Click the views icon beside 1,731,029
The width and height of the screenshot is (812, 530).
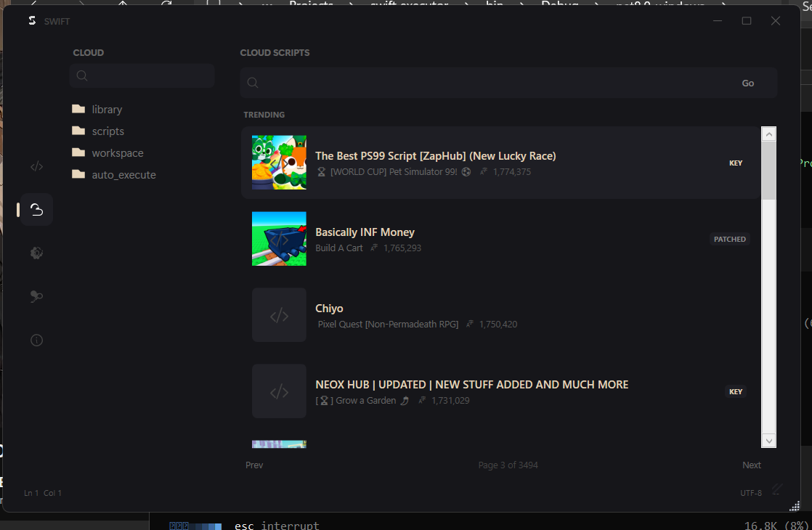(422, 400)
